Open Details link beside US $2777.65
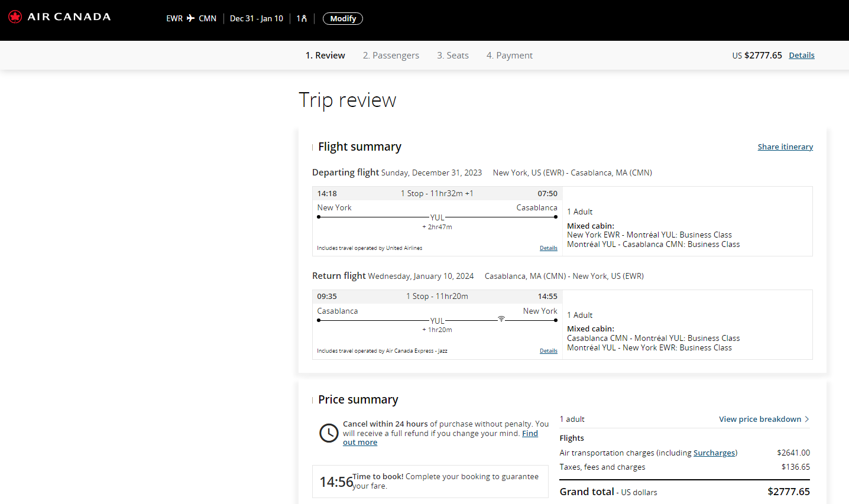 tap(802, 56)
